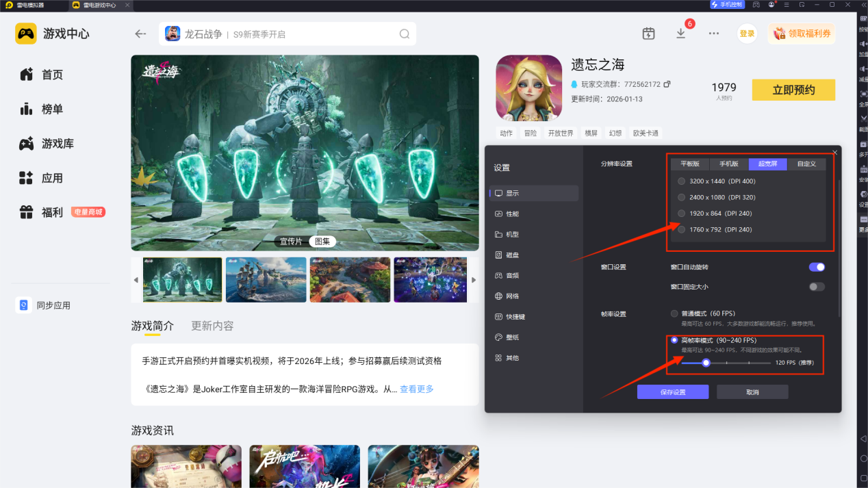Select the pirate ship screenshot thumbnail
Image resolution: width=868 pixels, height=488 pixels.
(x=266, y=280)
